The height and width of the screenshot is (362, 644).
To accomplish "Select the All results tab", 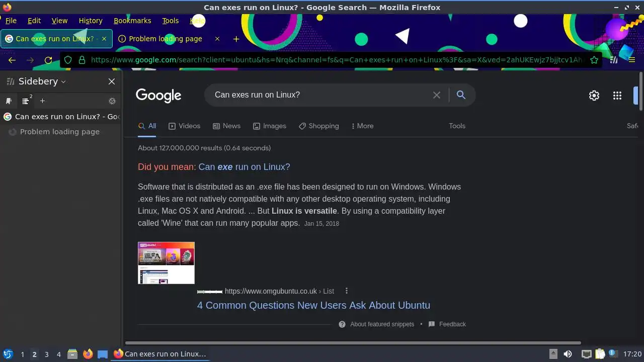I will click(x=147, y=126).
